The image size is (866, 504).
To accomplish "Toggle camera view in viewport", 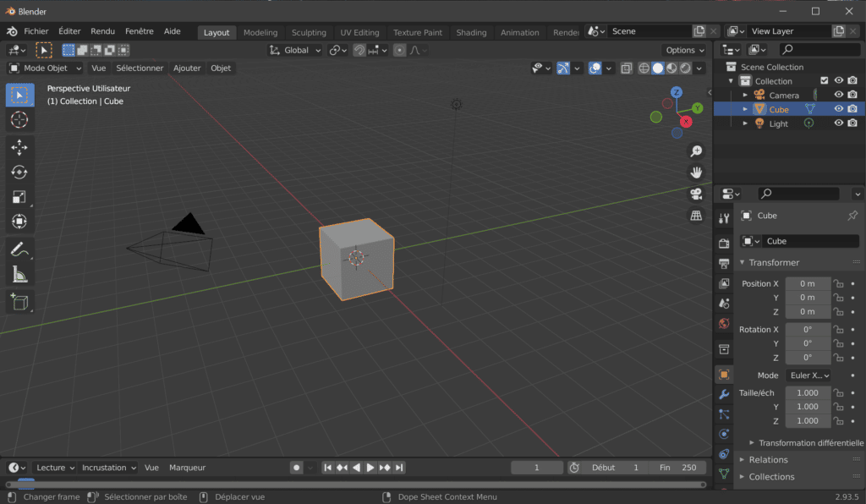I will coord(696,194).
